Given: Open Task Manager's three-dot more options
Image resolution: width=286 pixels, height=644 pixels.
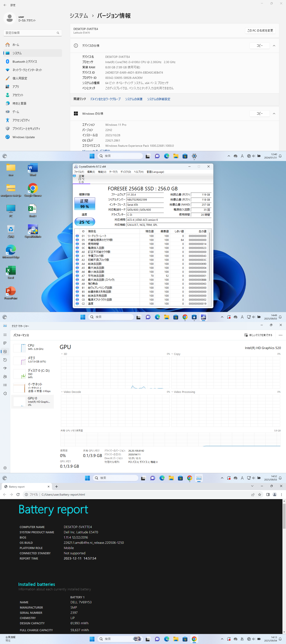Looking at the screenshot, I should click(x=280, y=335).
